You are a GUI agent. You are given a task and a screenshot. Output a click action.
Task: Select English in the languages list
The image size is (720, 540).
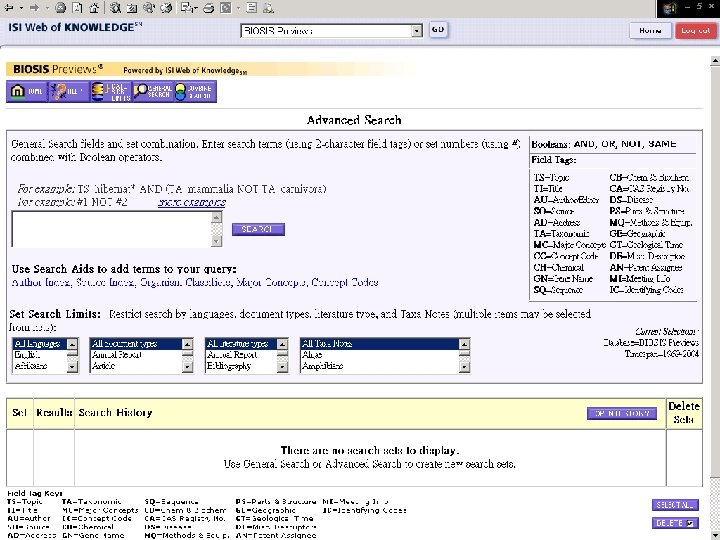click(x=39, y=355)
